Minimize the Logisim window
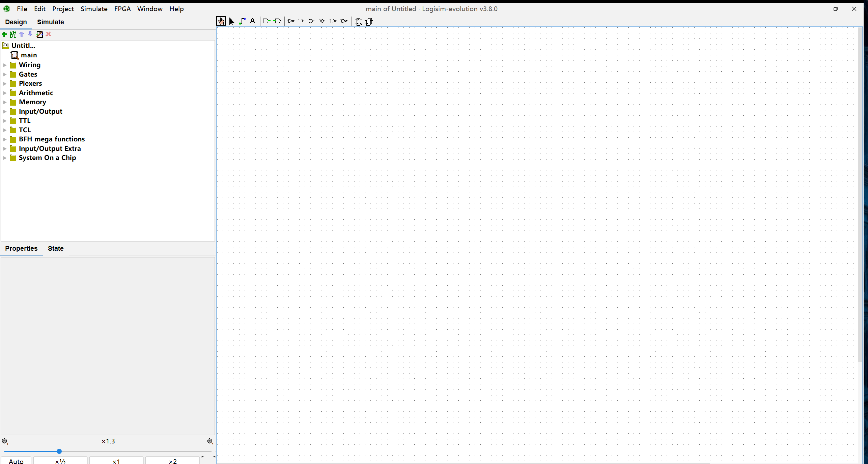The width and height of the screenshot is (868, 464). click(x=817, y=9)
